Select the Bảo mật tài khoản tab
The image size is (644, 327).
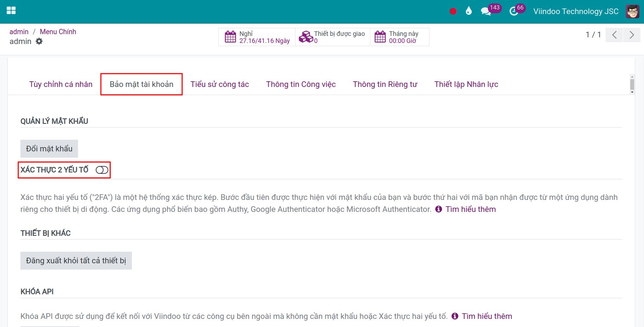click(x=141, y=84)
